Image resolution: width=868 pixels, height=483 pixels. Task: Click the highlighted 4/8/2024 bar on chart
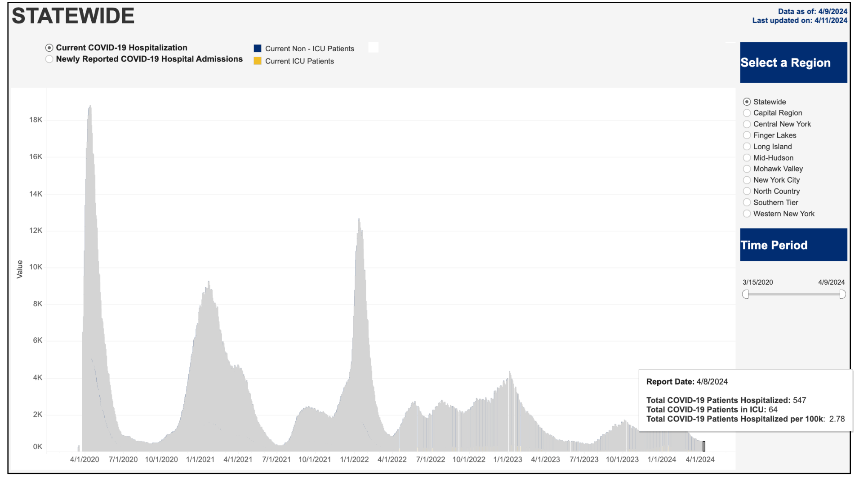(x=704, y=447)
